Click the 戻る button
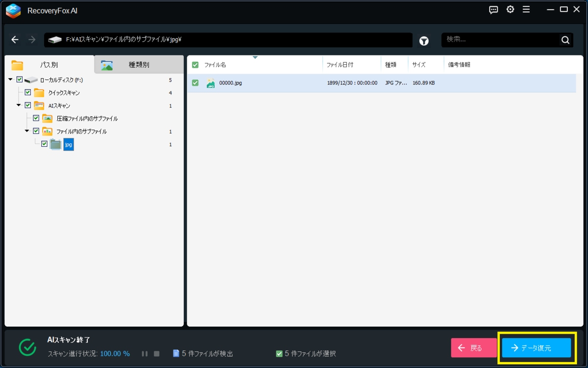 coord(474,348)
